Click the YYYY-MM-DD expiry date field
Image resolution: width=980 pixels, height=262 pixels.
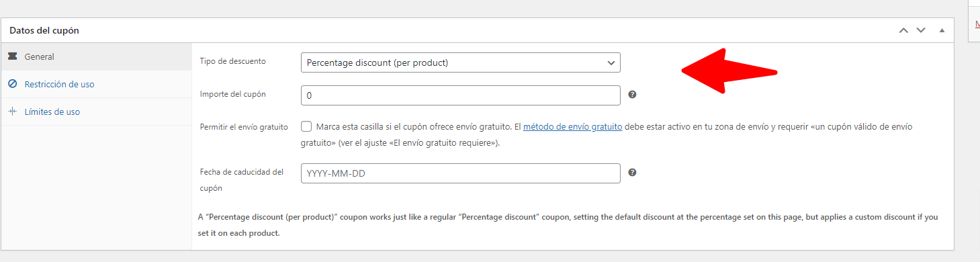click(461, 173)
